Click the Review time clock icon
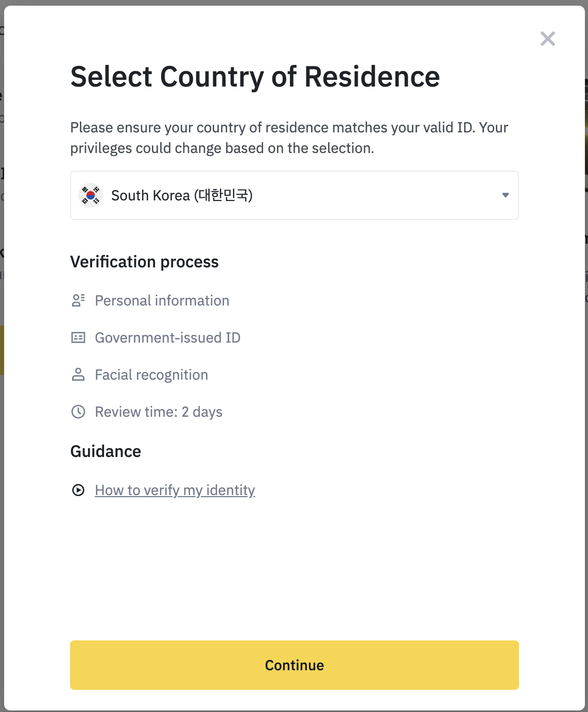The height and width of the screenshot is (712, 588). tap(78, 412)
